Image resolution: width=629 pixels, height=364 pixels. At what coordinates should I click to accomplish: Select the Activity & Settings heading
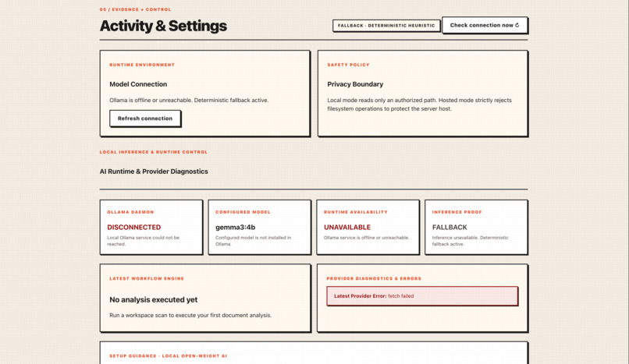(163, 26)
